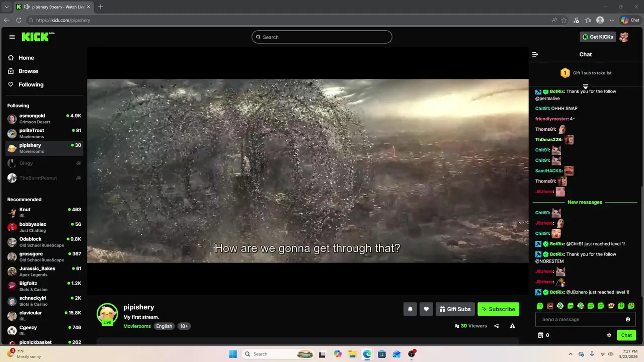Open Edge media control icon

(x=576, y=20)
